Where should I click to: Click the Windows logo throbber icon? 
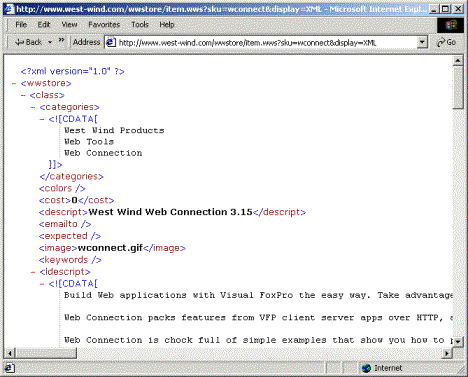click(450, 25)
